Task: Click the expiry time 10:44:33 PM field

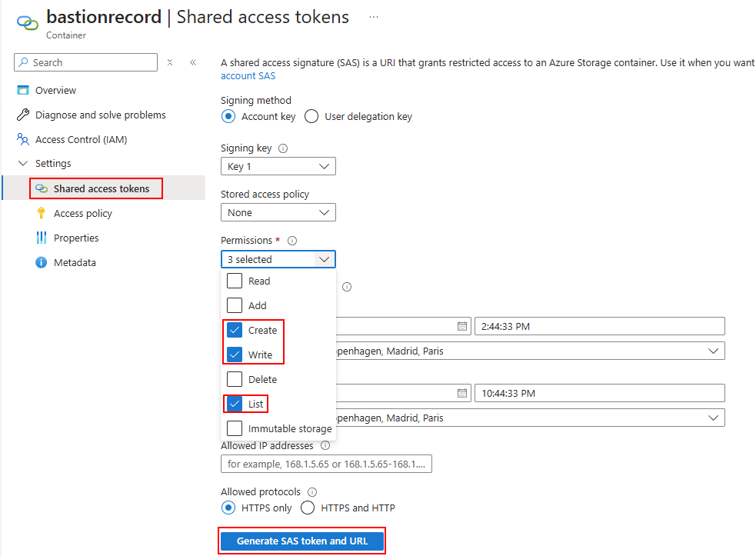Action: (x=600, y=394)
